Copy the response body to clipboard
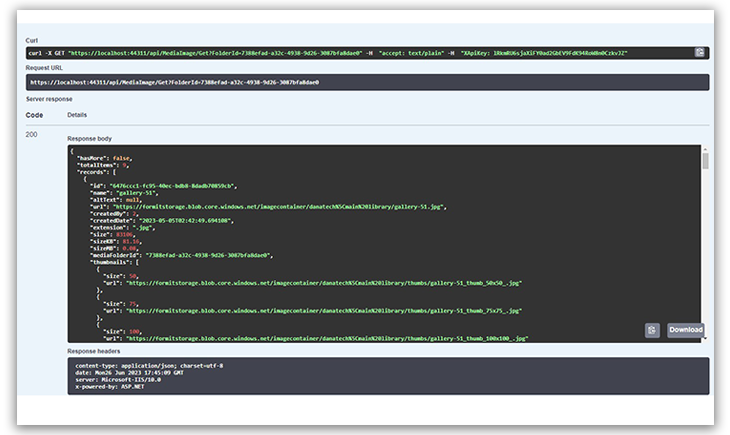730x435 pixels. click(x=652, y=330)
